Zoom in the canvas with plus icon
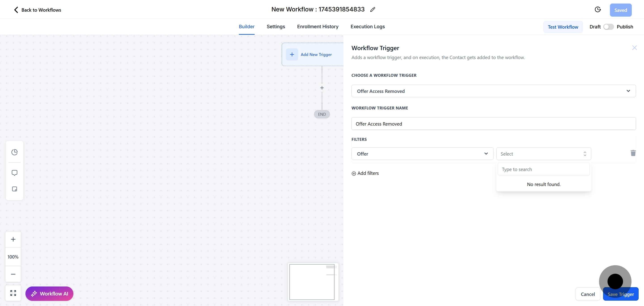 pos(13,239)
